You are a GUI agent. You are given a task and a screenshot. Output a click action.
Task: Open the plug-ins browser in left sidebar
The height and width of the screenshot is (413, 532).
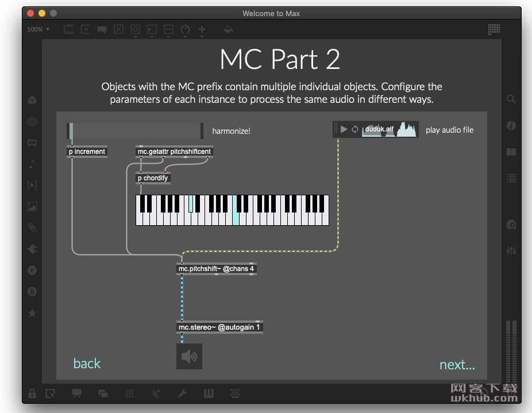click(32, 249)
